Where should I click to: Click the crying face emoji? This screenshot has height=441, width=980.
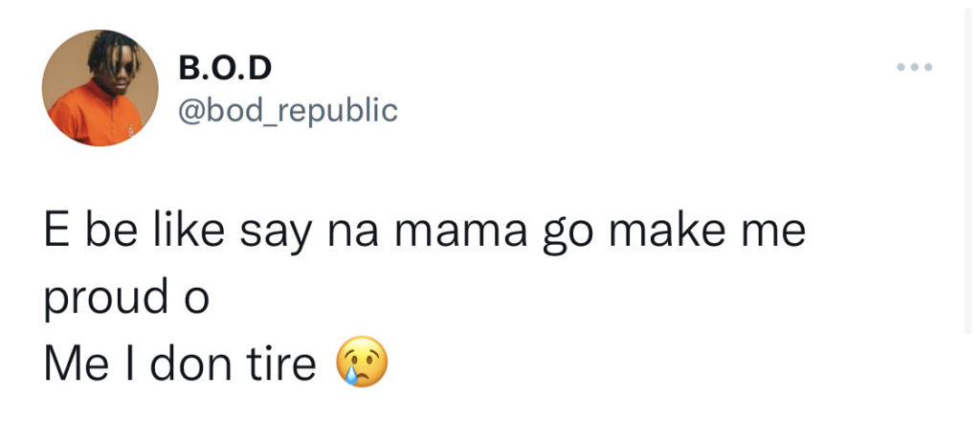363,364
